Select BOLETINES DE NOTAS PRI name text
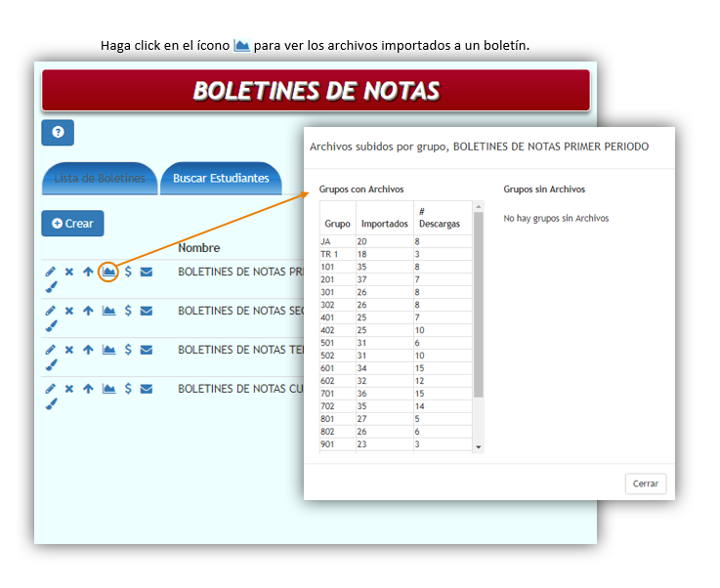The image size is (720, 588). coord(240,272)
